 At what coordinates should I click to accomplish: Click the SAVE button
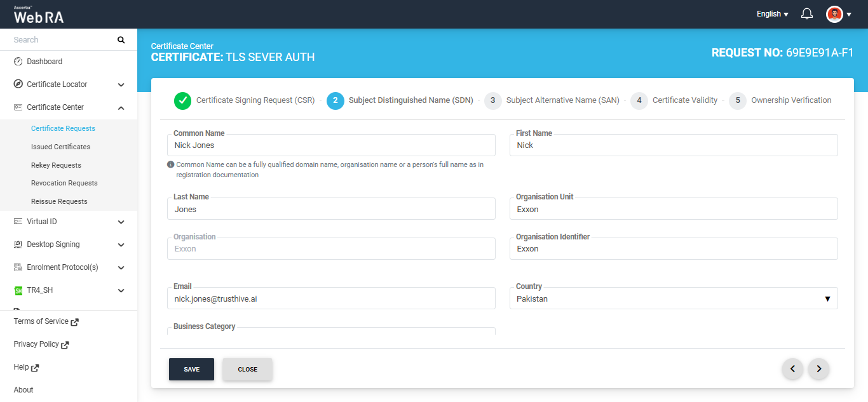pos(191,370)
